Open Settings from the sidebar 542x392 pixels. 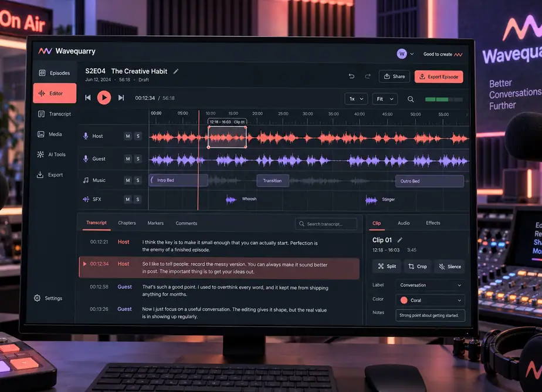coord(48,298)
